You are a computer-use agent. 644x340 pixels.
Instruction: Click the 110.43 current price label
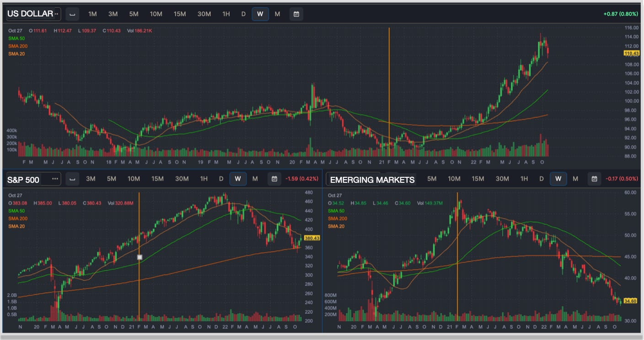point(631,53)
